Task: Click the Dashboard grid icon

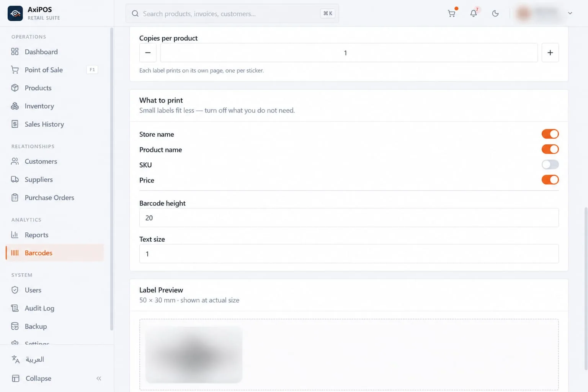Action: tap(15, 52)
